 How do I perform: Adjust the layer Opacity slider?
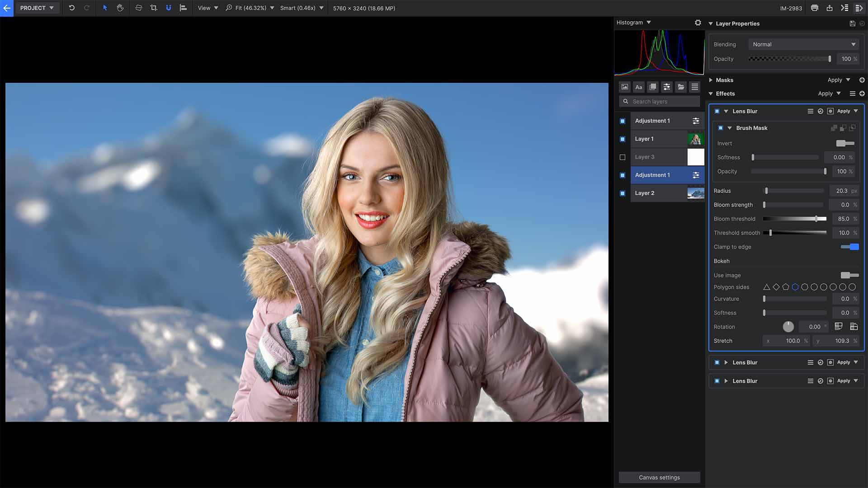(790, 59)
